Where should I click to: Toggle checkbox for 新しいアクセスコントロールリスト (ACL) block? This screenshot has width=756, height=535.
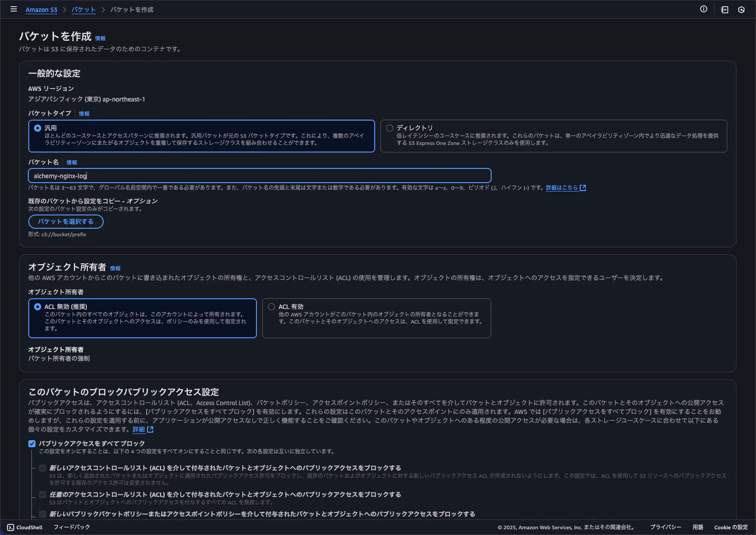(x=43, y=468)
